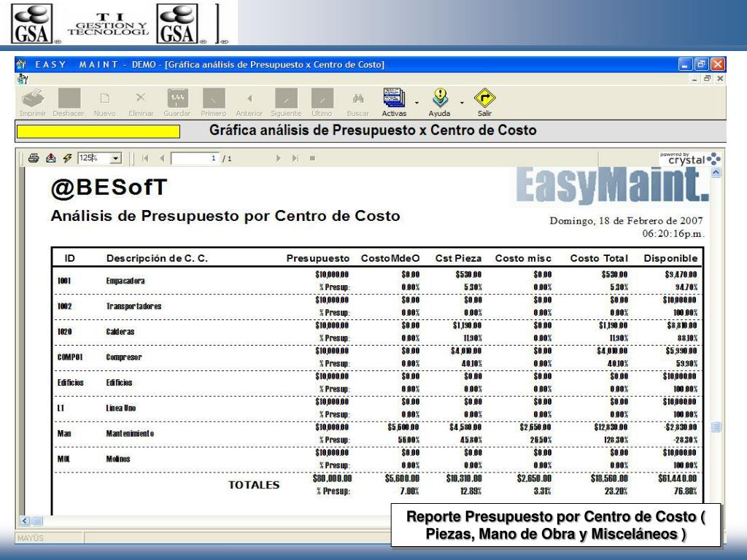Screen dimensions: 747x560
Task: Go to first report page
Action: 145,158
